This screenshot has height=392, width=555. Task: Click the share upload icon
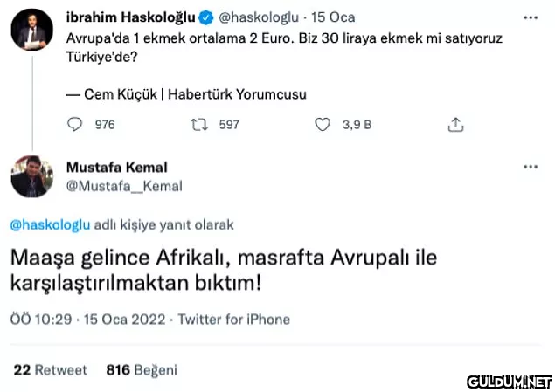[454, 125]
